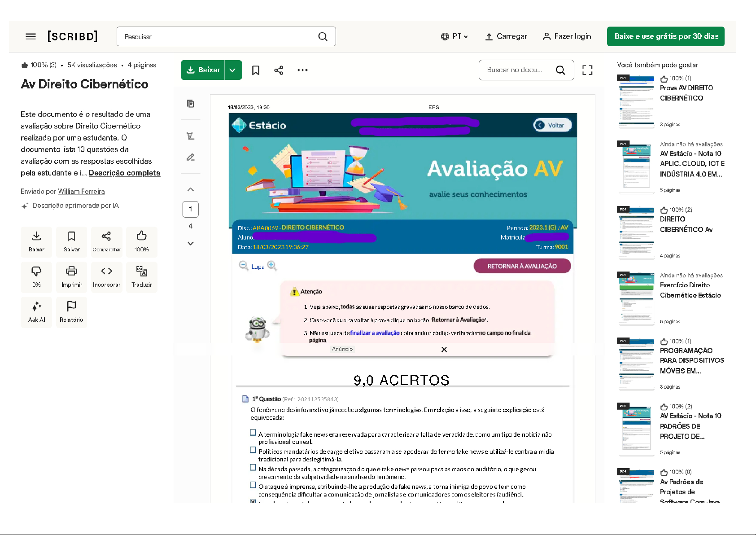Click the bookmark icon in document toolbar
Screen dimensions: 756x535
tap(256, 70)
